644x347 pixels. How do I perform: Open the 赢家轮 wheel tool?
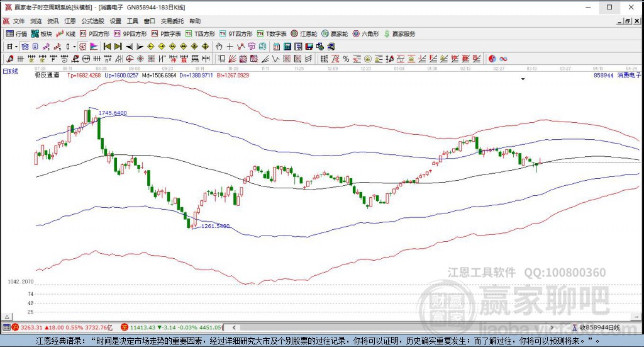(x=335, y=34)
